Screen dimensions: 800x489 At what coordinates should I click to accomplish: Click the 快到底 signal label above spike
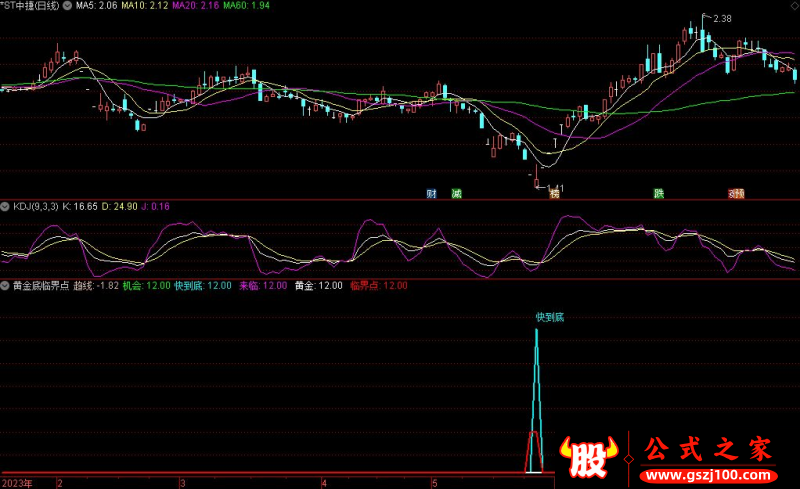point(549,317)
